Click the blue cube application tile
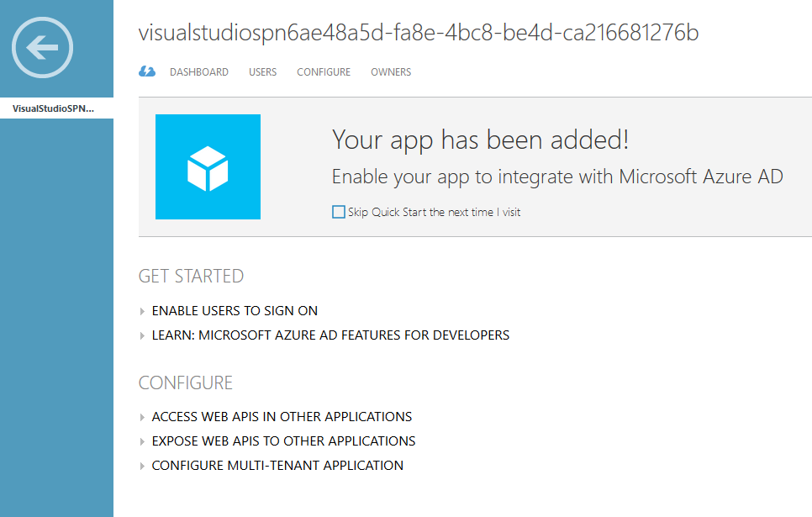Viewport: 812px width, 517px height. (208, 166)
